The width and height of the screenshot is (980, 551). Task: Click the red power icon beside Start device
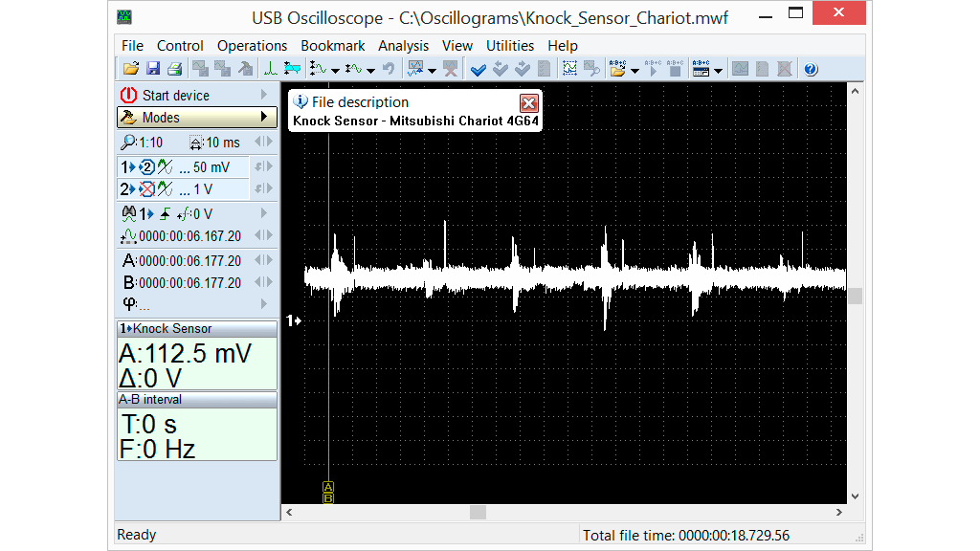pyautogui.click(x=129, y=95)
